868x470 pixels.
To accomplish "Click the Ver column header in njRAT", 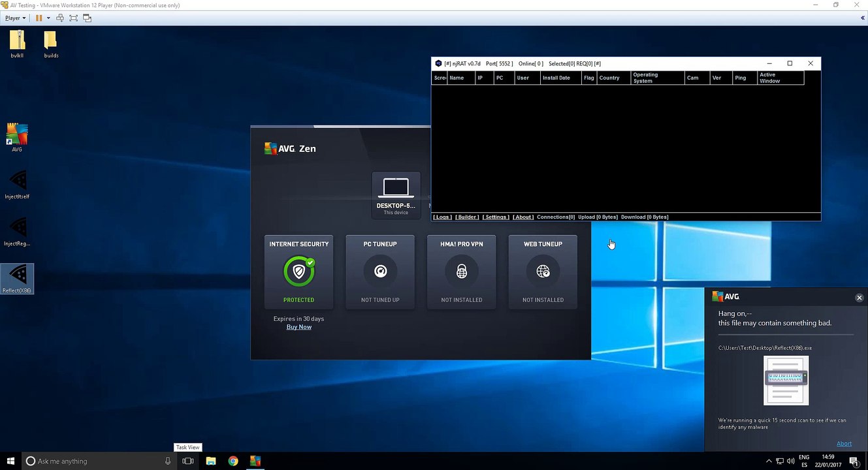I will tap(722, 78).
